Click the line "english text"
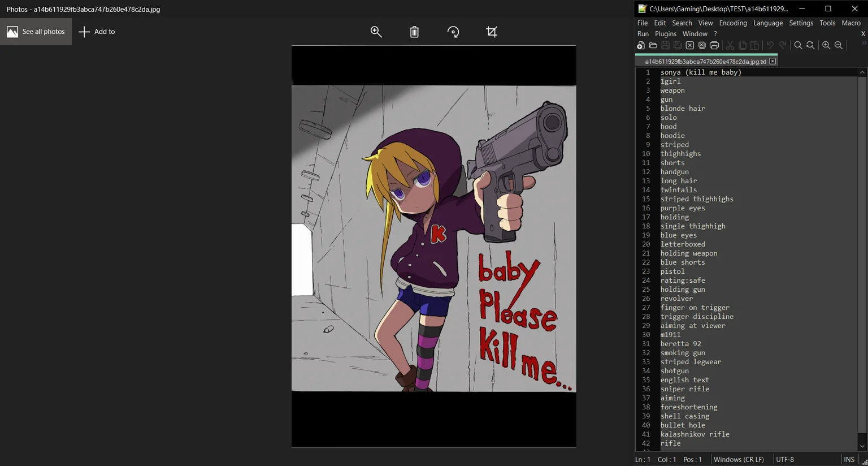This screenshot has width=868, height=466. click(x=685, y=380)
